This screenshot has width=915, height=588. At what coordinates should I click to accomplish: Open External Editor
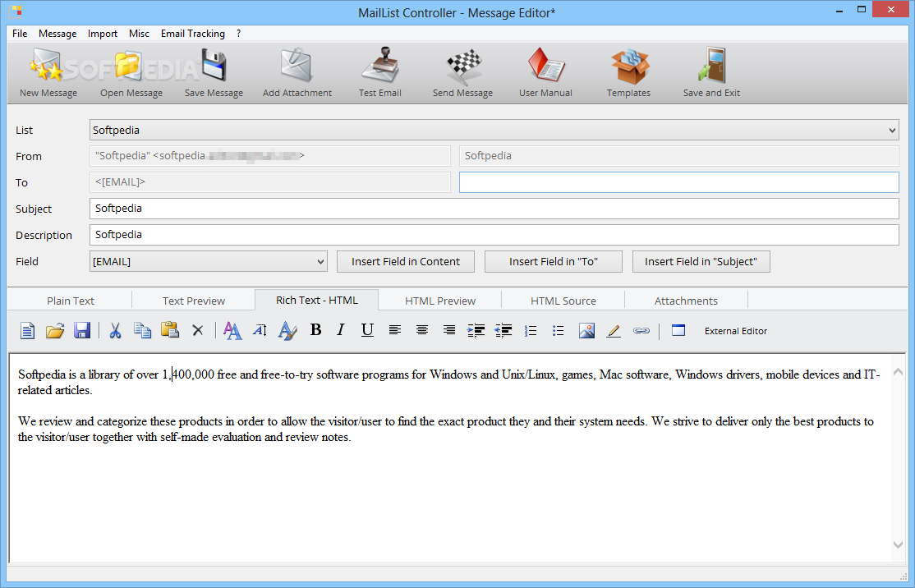(736, 331)
